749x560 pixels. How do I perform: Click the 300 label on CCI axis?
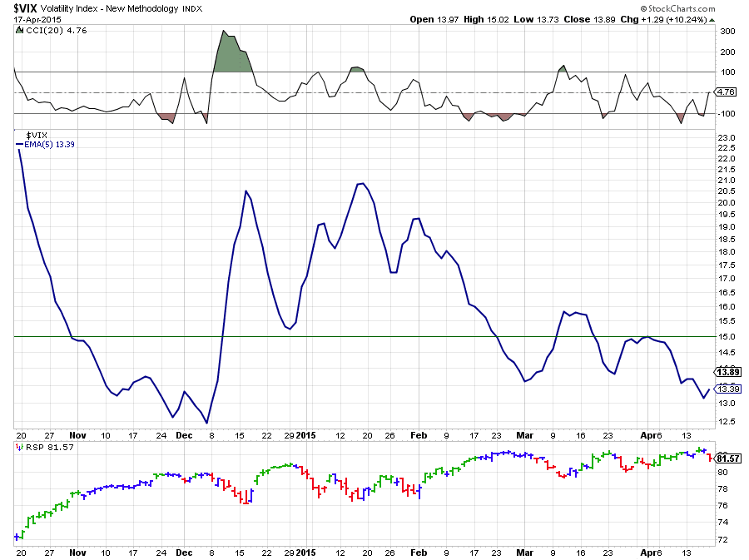point(727,32)
